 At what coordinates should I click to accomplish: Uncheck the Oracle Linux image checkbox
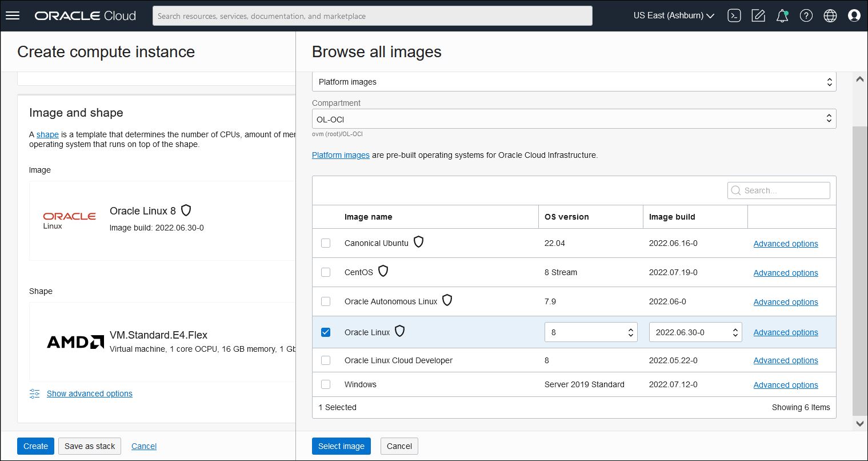click(326, 332)
